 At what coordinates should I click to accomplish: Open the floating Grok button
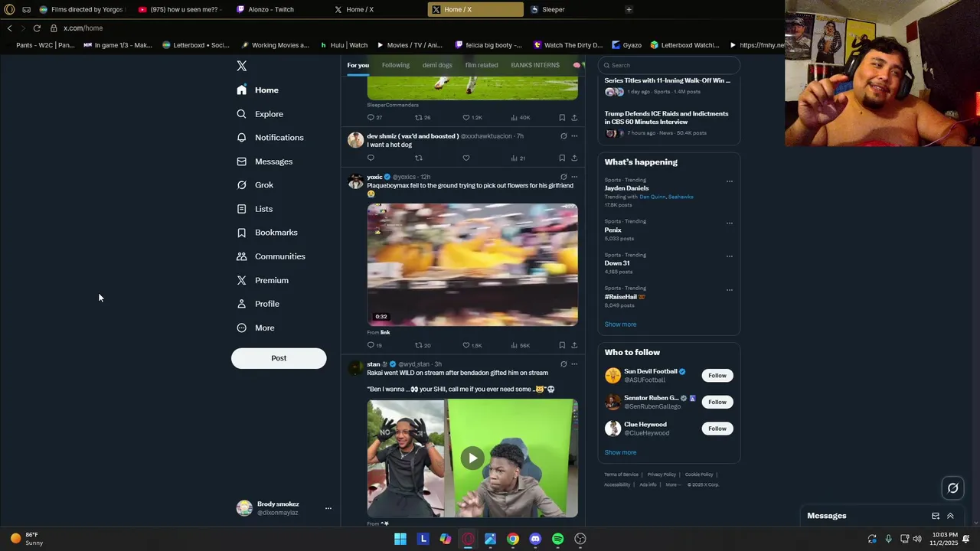tap(953, 488)
